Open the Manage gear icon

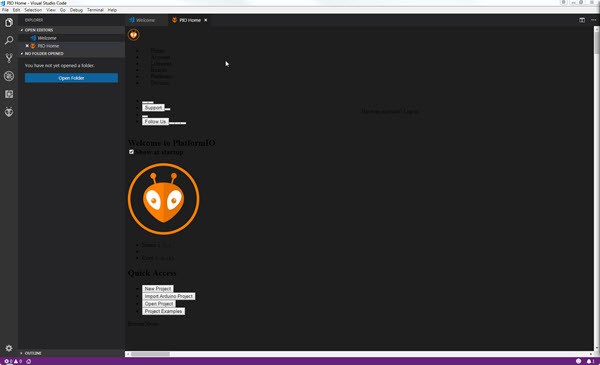click(x=9, y=348)
